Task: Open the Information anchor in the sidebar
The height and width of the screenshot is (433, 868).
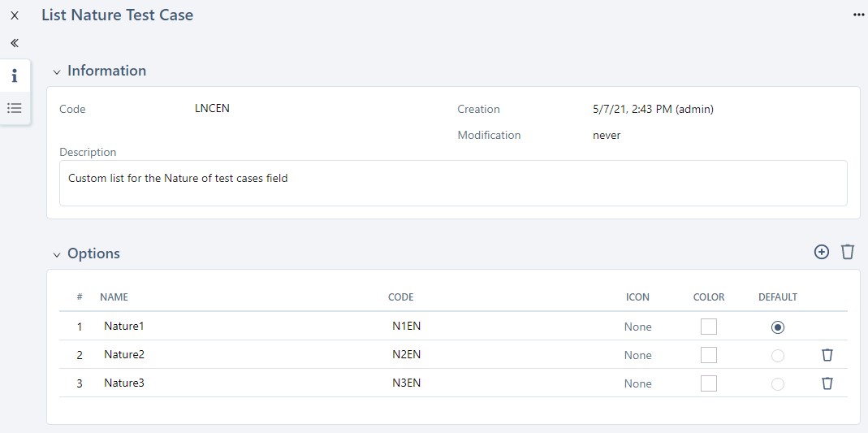Action: (x=15, y=76)
